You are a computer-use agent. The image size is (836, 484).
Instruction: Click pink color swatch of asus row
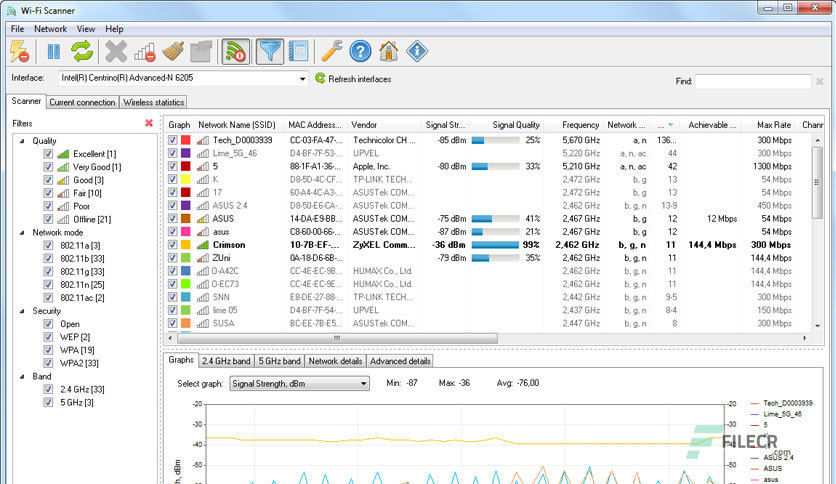[186, 232]
